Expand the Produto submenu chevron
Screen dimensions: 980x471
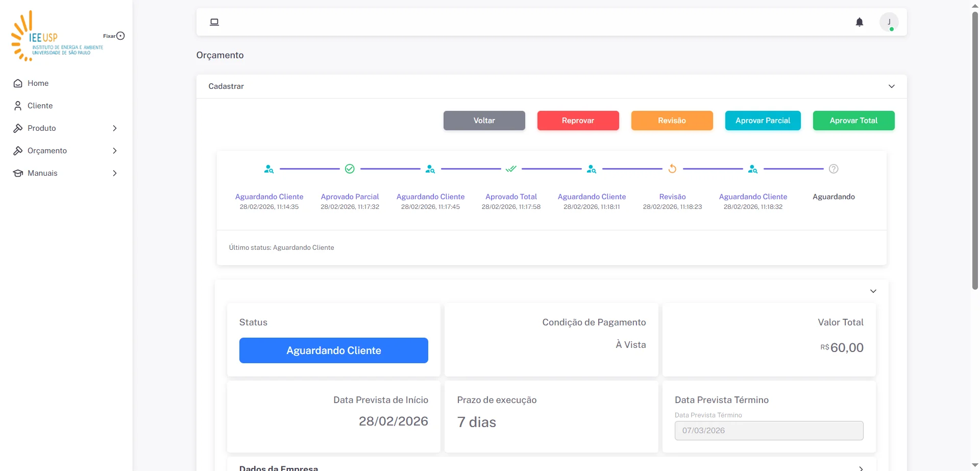pyautogui.click(x=115, y=128)
